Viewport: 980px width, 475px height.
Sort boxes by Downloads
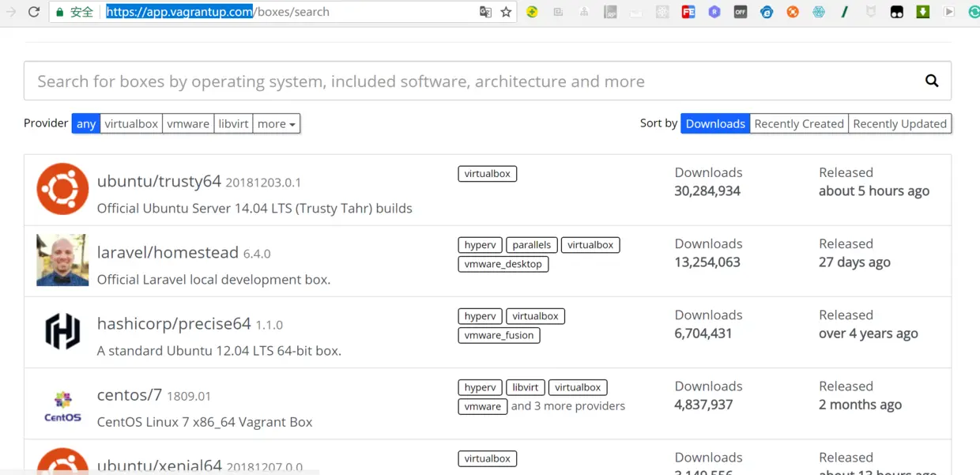715,123
